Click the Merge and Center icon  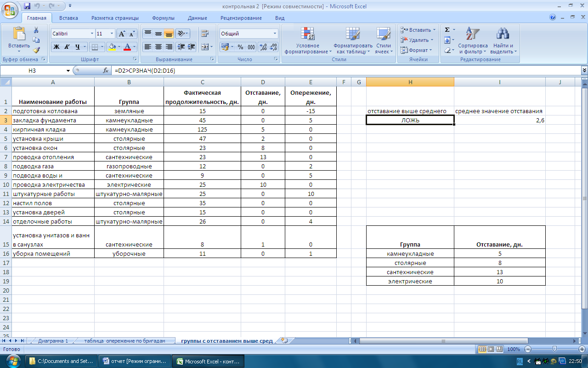[204, 47]
